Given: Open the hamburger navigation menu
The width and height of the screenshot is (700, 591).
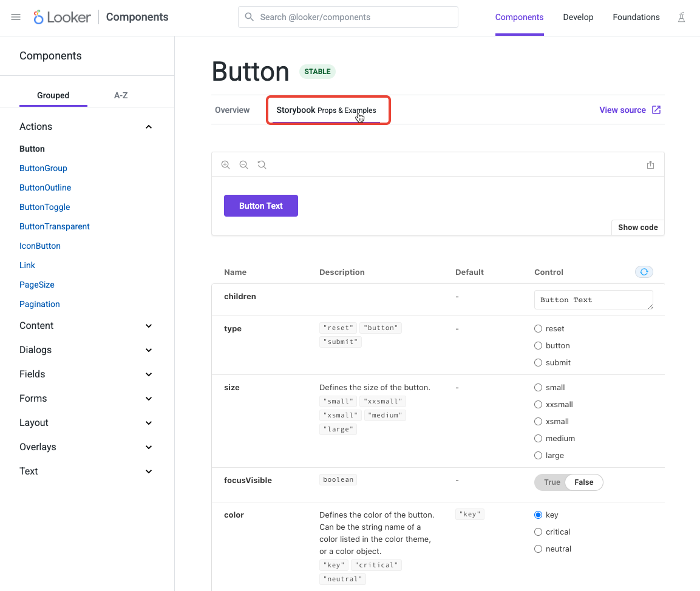Looking at the screenshot, I should (x=16, y=17).
